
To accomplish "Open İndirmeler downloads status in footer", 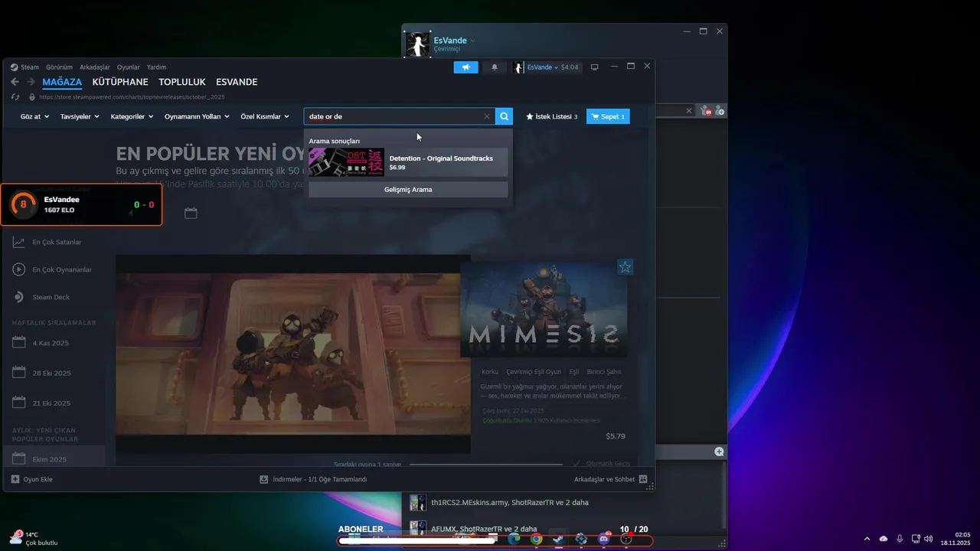I will tap(314, 479).
